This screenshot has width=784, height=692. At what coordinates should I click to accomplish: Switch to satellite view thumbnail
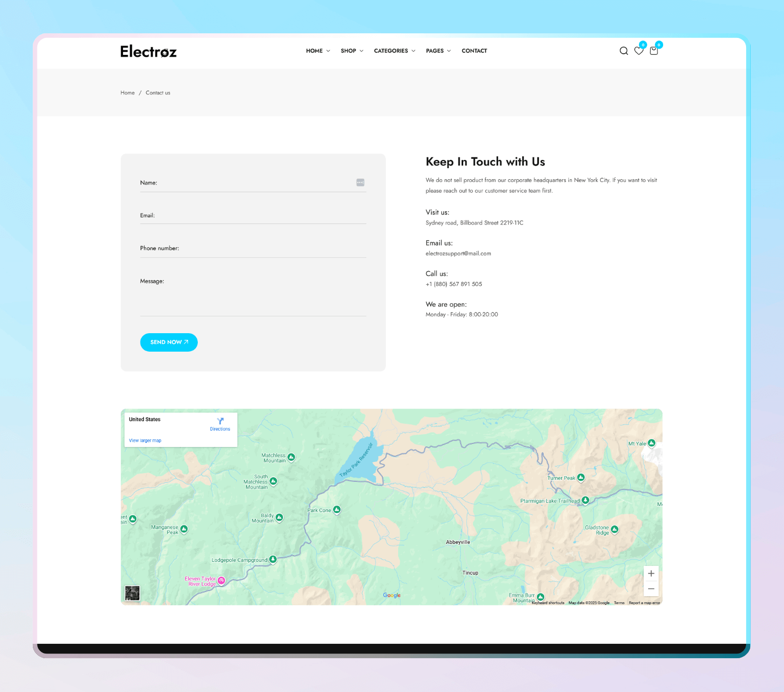[132, 593]
